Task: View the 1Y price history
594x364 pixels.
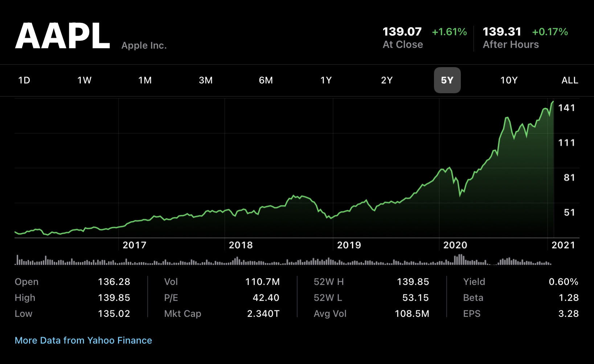Action: (326, 80)
